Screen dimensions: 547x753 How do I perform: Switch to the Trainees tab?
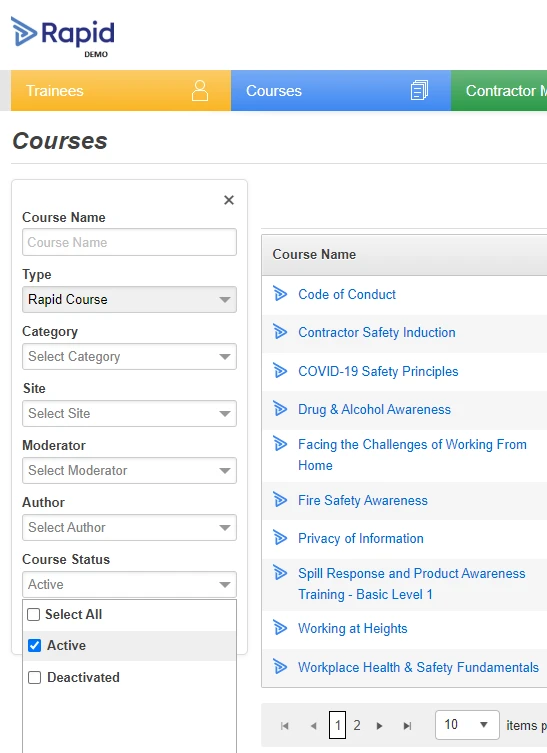[x=121, y=90]
